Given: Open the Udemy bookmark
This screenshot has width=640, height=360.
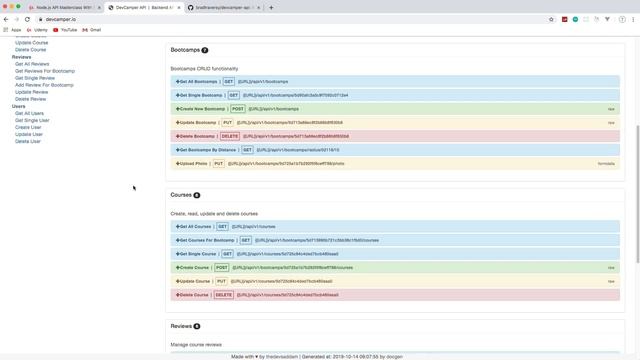Looking at the screenshot, I should click(x=37, y=30).
